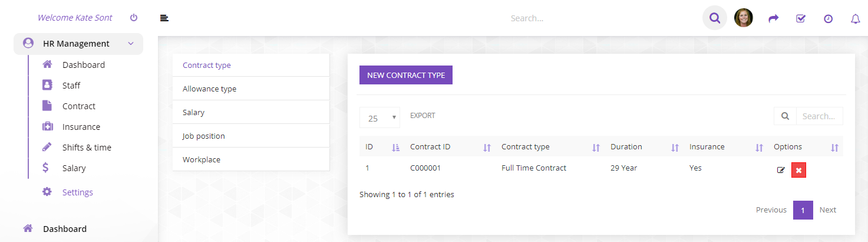Click the power logout icon
Screen dimensions: 868x242
pos(134,18)
